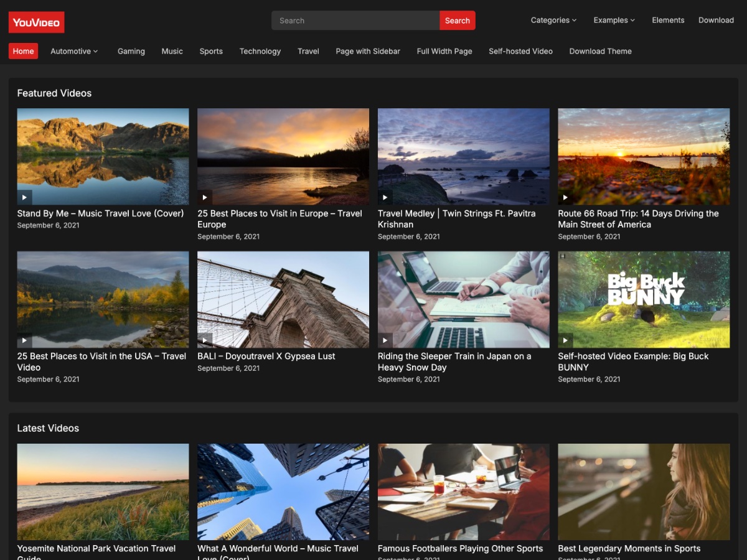Open the Download Theme page
The image size is (747, 560).
(599, 51)
